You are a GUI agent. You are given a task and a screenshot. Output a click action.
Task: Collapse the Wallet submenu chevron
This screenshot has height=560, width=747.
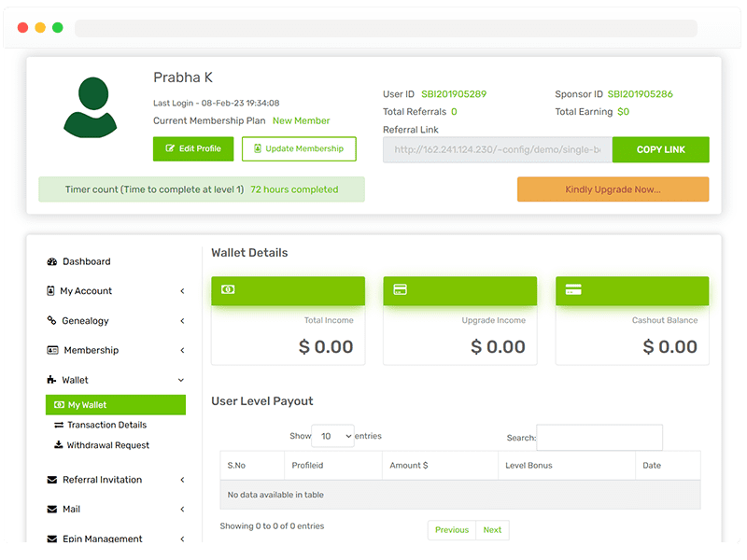tap(182, 381)
